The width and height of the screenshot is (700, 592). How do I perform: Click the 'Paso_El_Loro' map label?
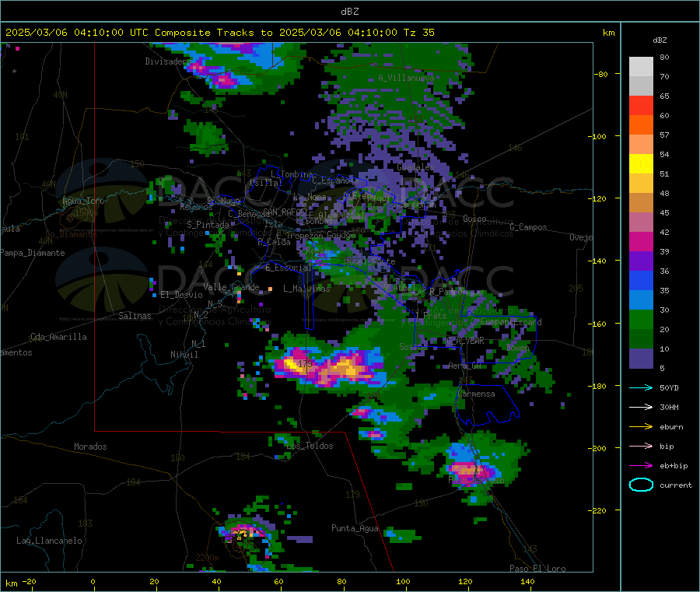(x=537, y=569)
